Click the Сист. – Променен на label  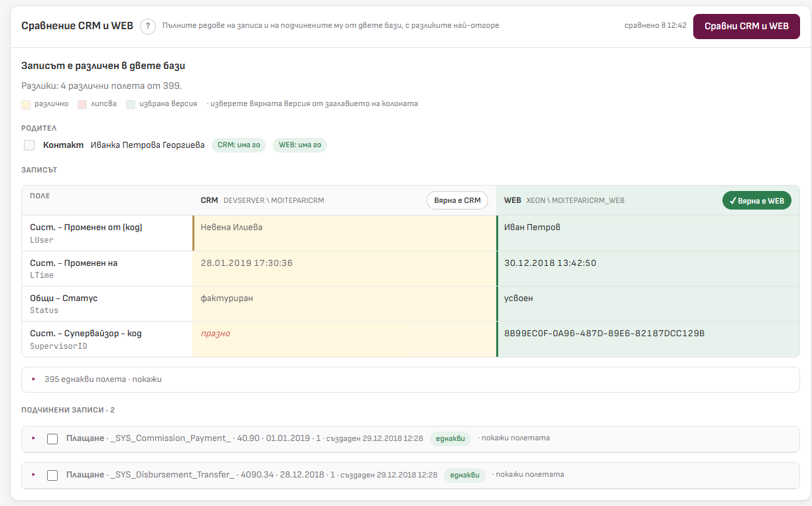click(74, 263)
